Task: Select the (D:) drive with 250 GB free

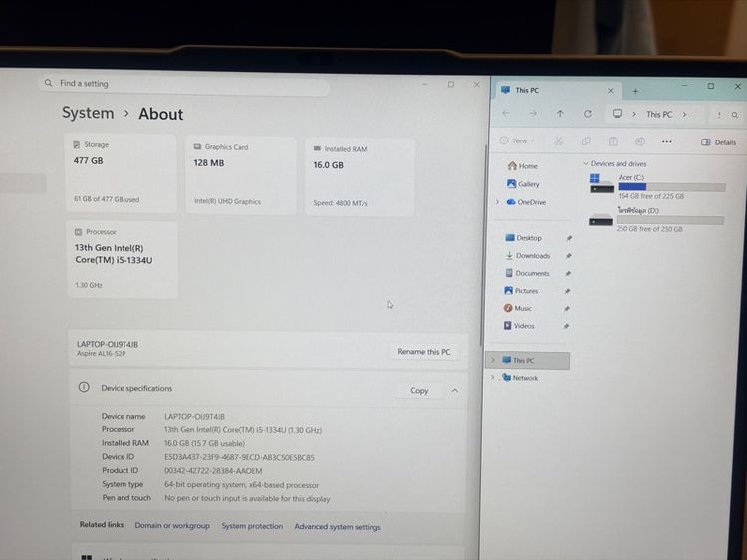Action: [656, 219]
